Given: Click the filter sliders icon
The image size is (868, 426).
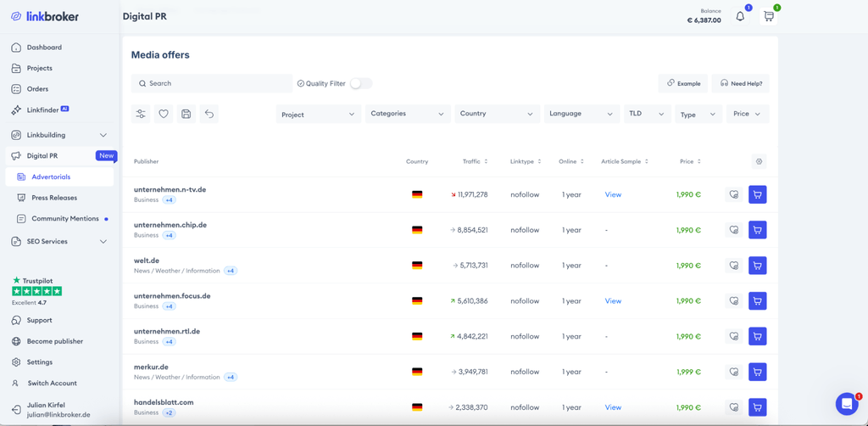Looking at the screenshot, I should point(142,114).
